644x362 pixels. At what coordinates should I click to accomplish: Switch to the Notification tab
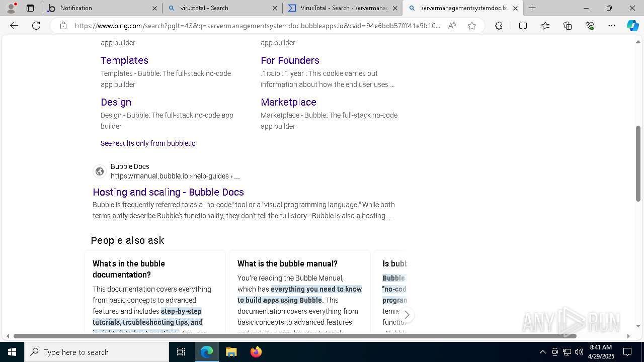coord(102,8)
